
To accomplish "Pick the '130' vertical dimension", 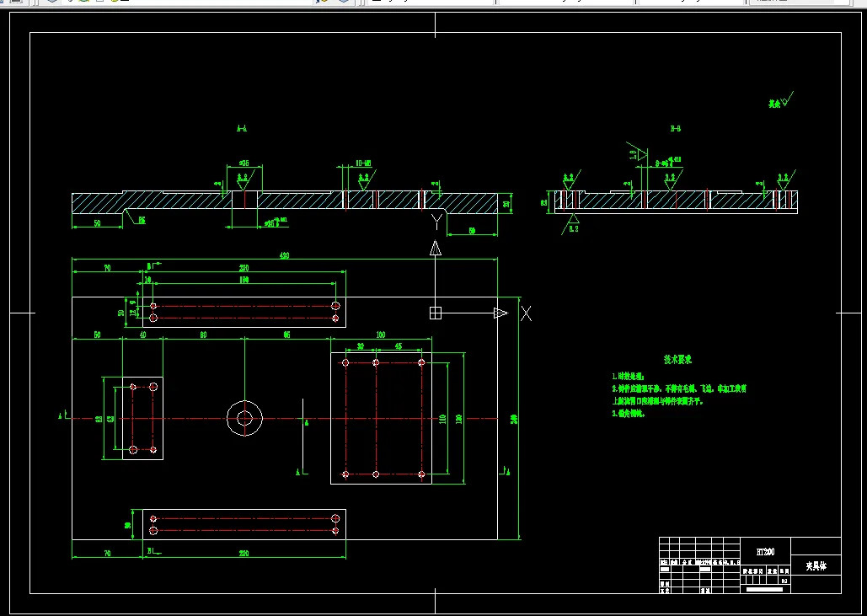I will (x=459, y=419).
